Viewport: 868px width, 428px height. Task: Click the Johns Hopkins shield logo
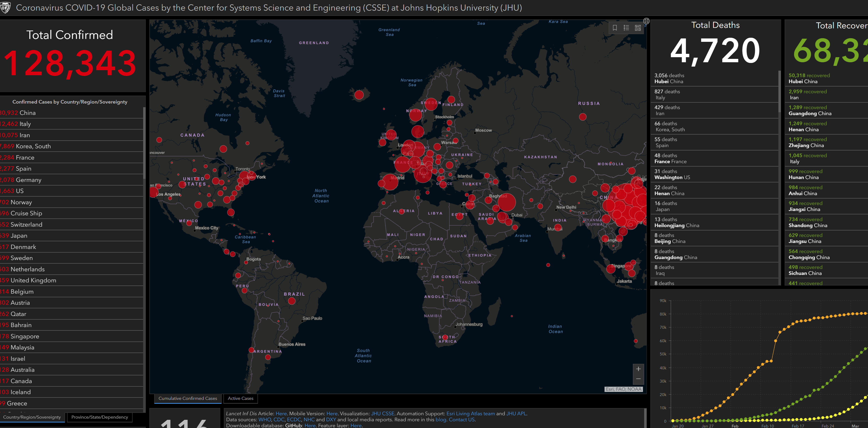6,8
